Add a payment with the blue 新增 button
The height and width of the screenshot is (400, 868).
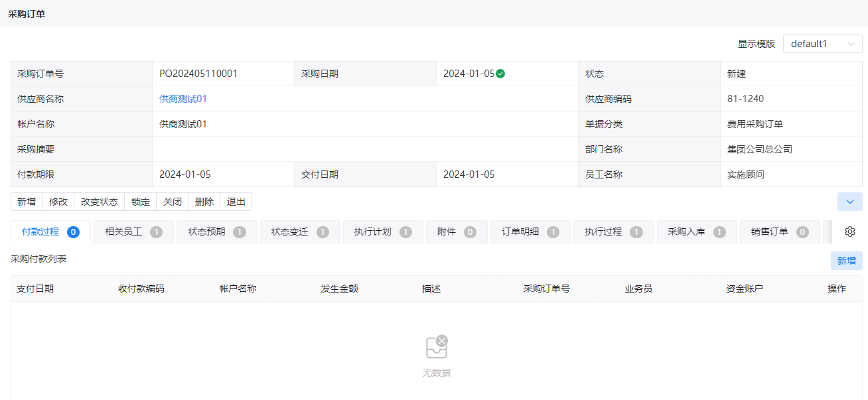pos(846,261)
